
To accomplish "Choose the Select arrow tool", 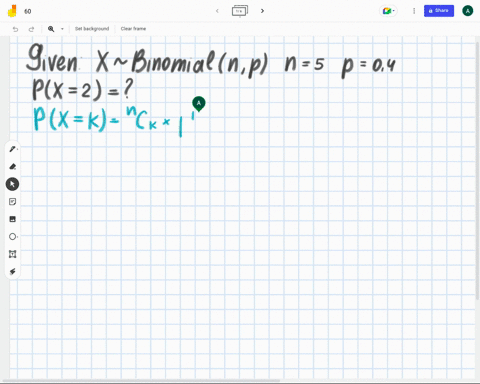I will tap(12, 184).
